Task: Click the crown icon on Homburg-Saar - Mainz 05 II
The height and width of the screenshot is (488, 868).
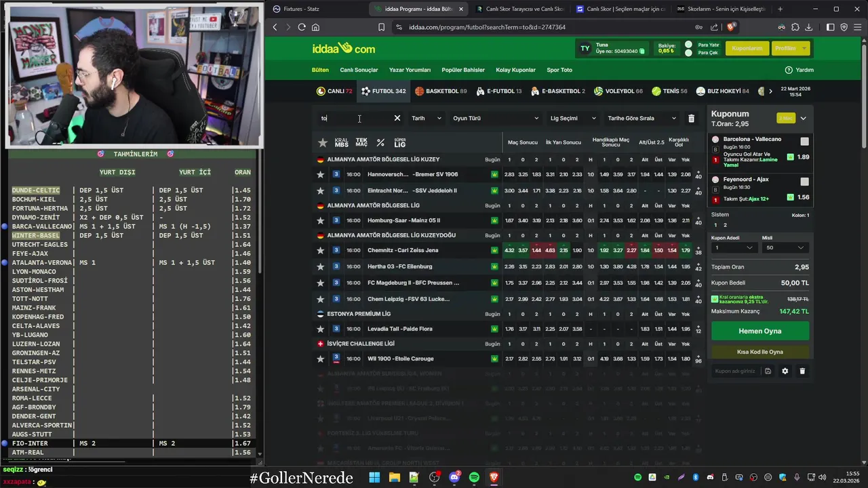Action: [494, 220]
